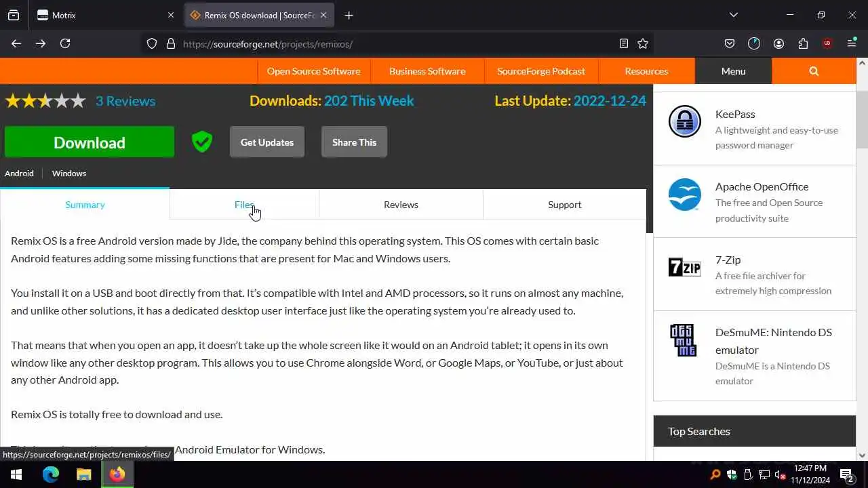Click the '2022-12-24' last update date
The width and height of the screenshot is (868, 488).
pyautogui.click(x=610, y=101)
